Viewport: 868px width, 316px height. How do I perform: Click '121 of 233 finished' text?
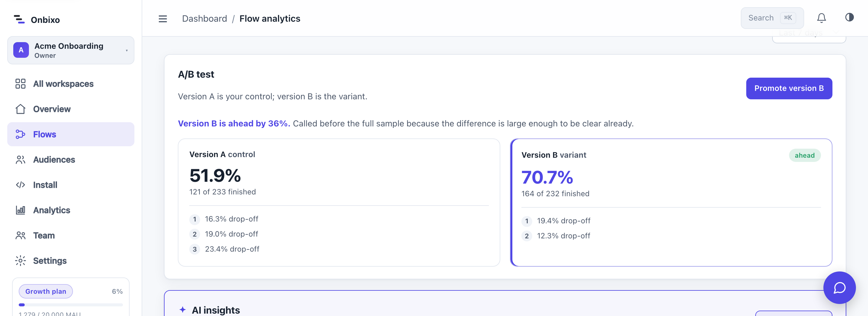pos(222,192)
